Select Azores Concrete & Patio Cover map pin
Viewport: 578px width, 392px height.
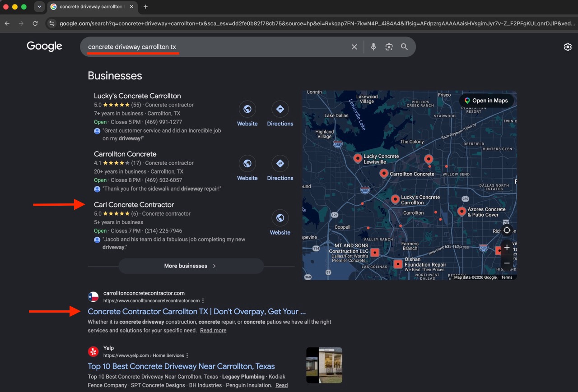coord(461,212)
